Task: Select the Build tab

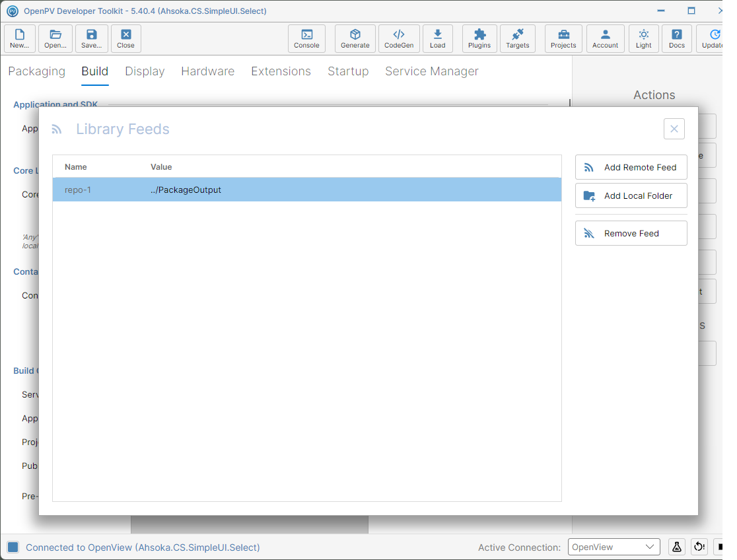Action: click(95, 71)
